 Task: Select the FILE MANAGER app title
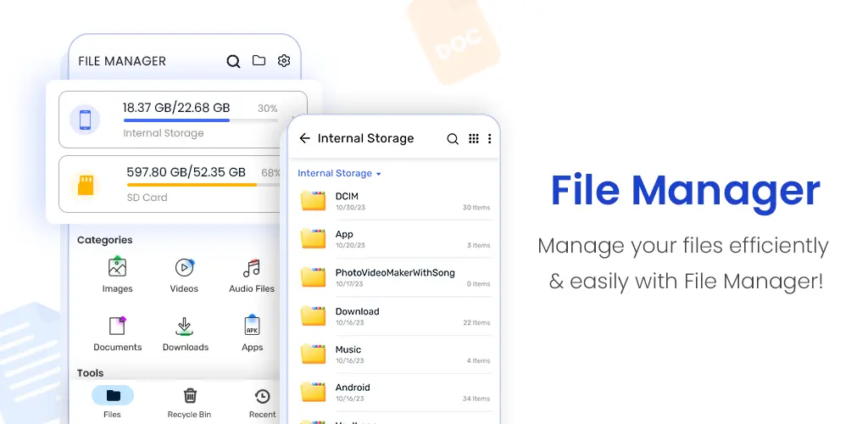tap(122, 61)
